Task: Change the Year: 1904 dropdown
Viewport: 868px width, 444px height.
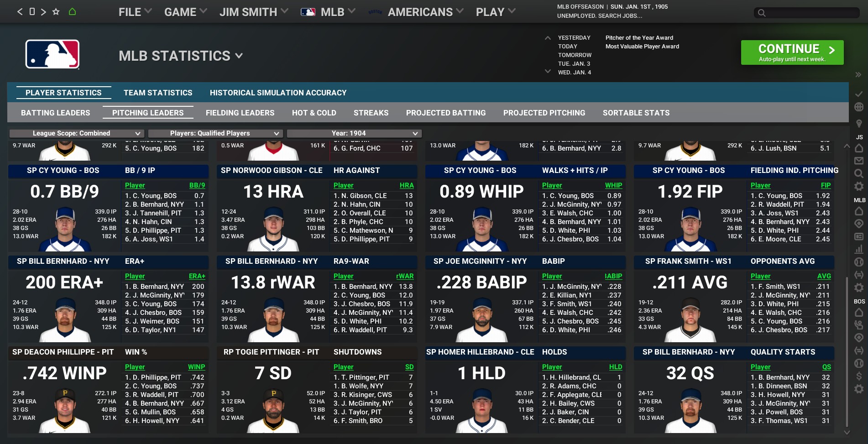Action: pos(354,133)
